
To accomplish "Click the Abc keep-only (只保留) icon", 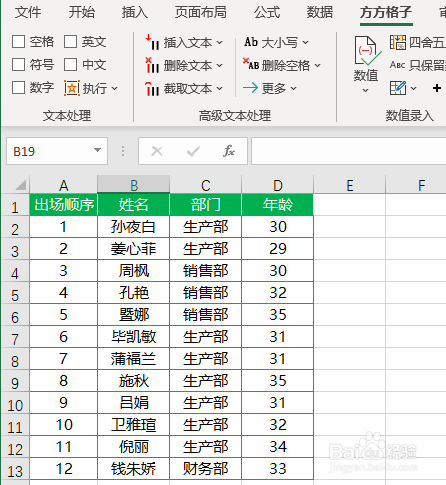I will point(398,65).
